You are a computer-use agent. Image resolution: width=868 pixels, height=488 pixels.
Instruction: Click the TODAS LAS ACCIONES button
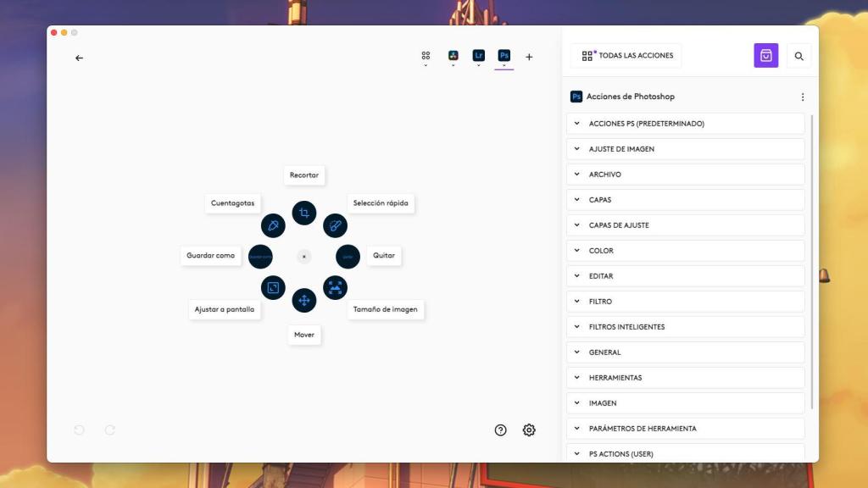[626, 56]
